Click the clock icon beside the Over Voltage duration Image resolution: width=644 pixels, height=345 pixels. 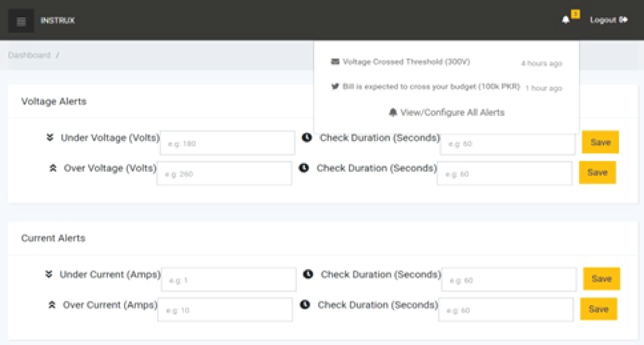[304, 168]
